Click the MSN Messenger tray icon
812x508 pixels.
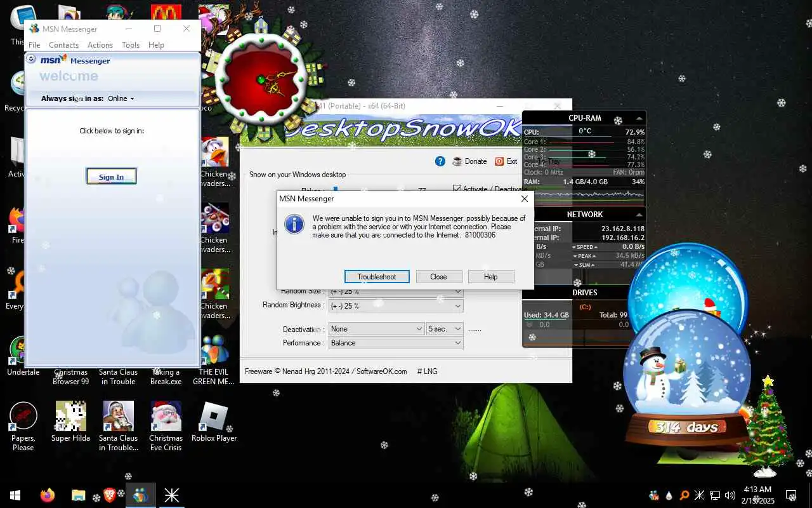(x=654, y=495)
